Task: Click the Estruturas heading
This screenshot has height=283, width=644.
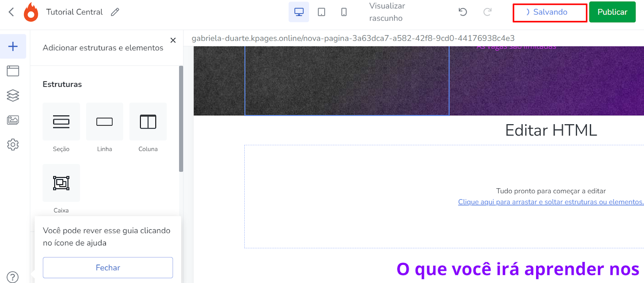Action: (x=62, y=84)
